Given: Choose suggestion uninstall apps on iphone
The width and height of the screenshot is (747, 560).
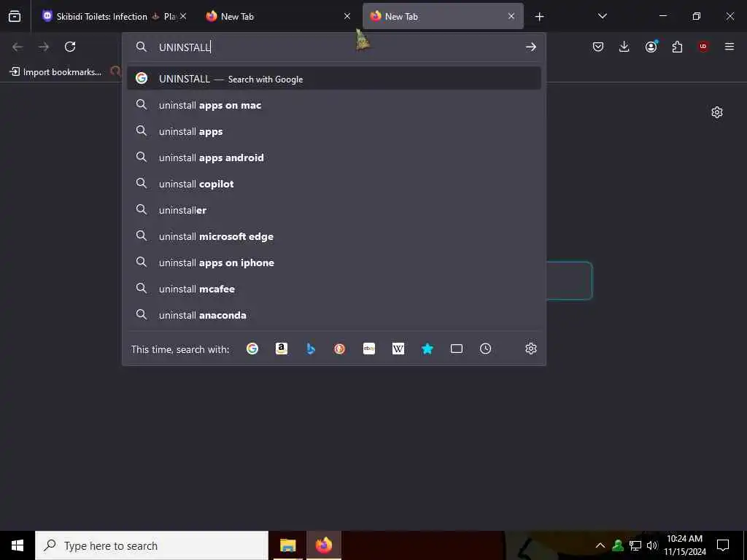Looking at the screenshot, I should [333, 262].
